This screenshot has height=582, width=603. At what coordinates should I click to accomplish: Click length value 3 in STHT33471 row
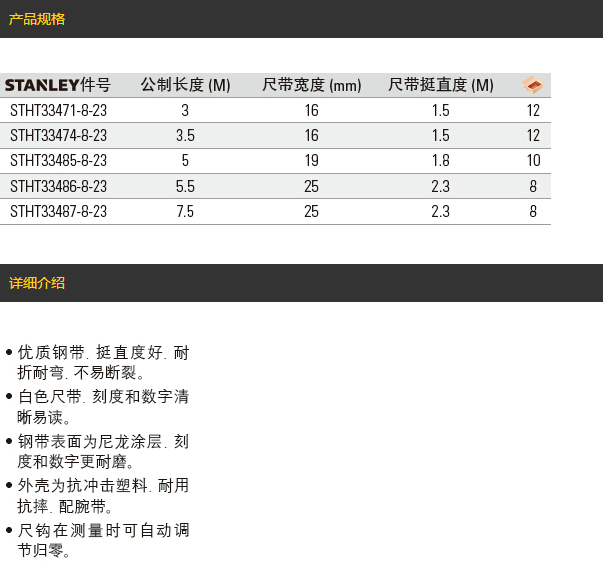click(185, 110)
